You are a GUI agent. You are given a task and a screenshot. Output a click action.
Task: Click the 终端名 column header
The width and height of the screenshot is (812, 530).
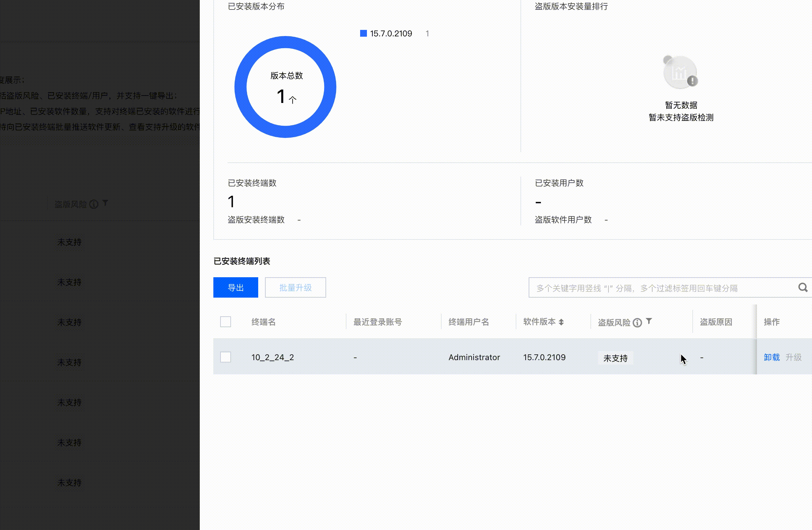263,322
